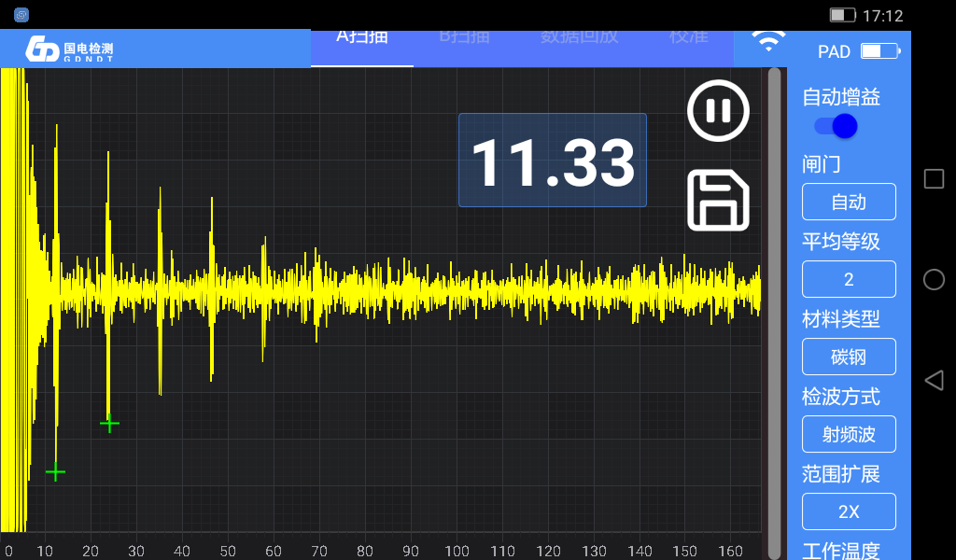Open the 闸门 gate selector showing 自动
The width and height of the screenshot is (956, 560).
coord(849,202)
